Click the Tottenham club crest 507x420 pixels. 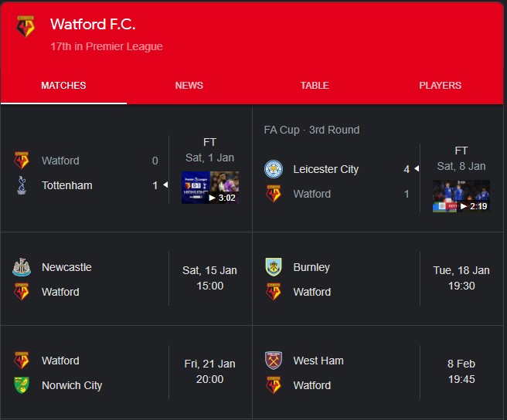(22, 185)
